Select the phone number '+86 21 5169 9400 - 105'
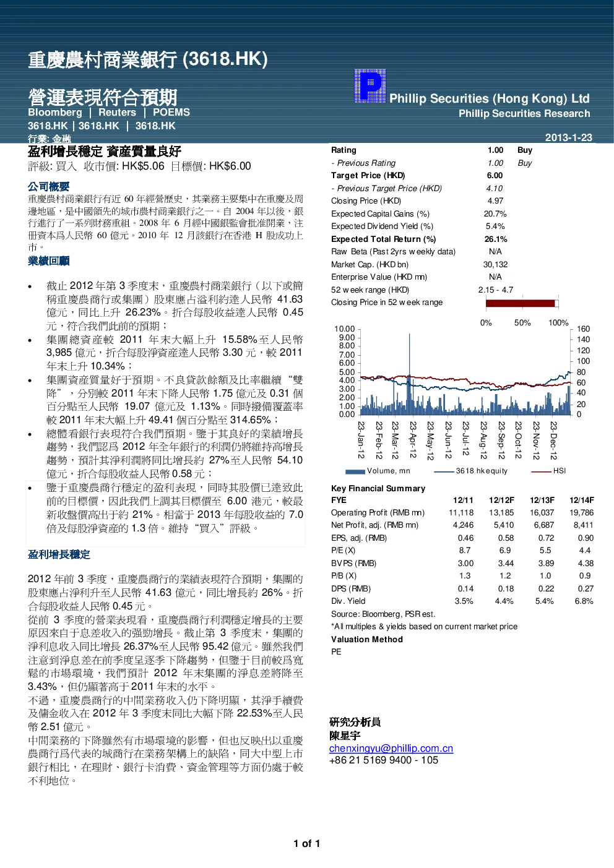The width and height of the screenshot is (614, 868). click(384, 760)
